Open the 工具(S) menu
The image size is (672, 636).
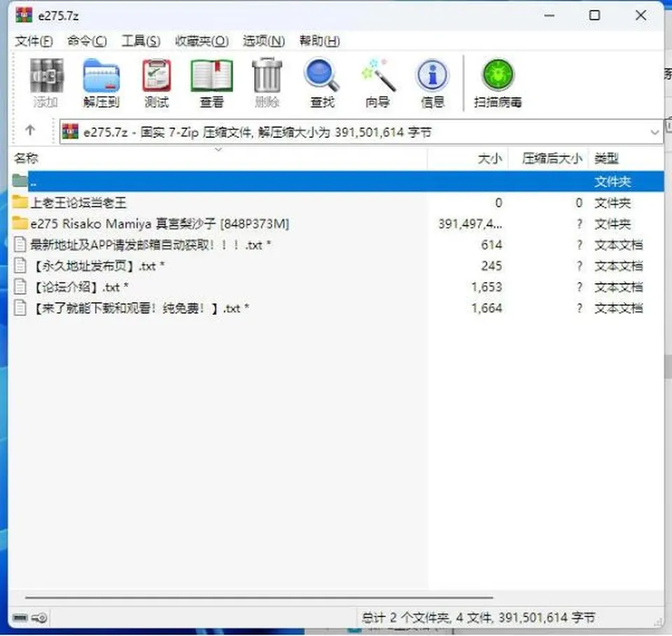pos(141,41)
